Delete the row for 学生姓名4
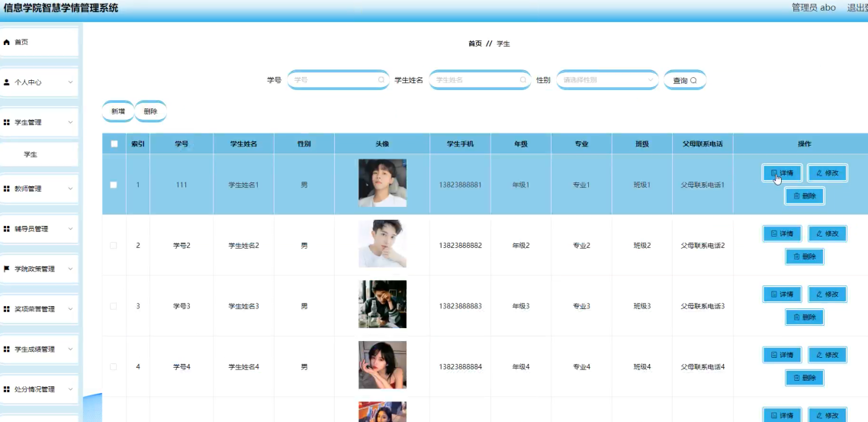This screenshot has height=422, width=868. [805, 378]
